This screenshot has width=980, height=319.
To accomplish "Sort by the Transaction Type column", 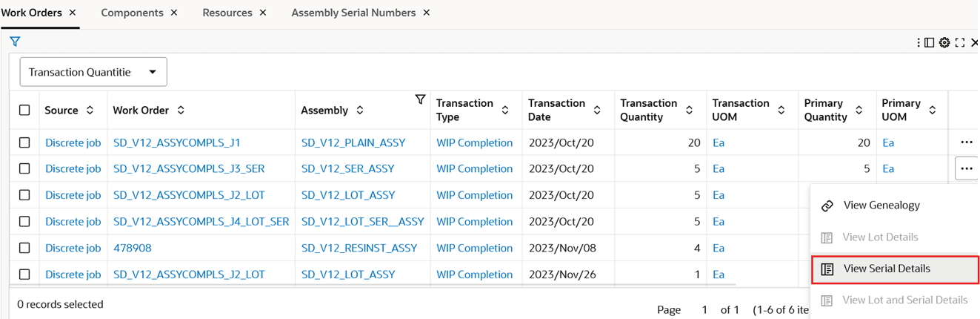I will click(x=505, y=110).
